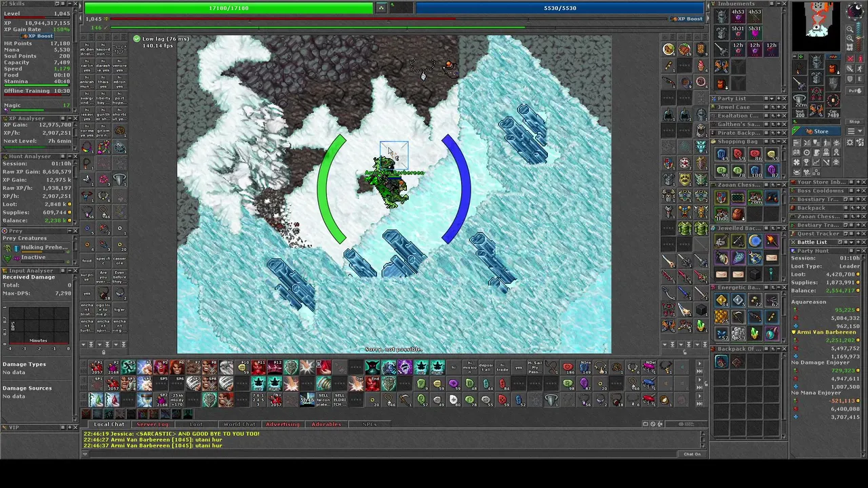Zoom in the minimap
The image size is (868, 488).
850,39
